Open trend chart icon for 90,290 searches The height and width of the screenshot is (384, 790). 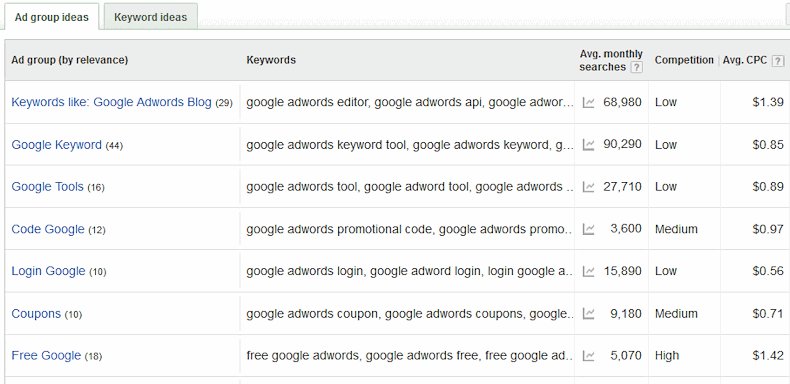point(588,145)
